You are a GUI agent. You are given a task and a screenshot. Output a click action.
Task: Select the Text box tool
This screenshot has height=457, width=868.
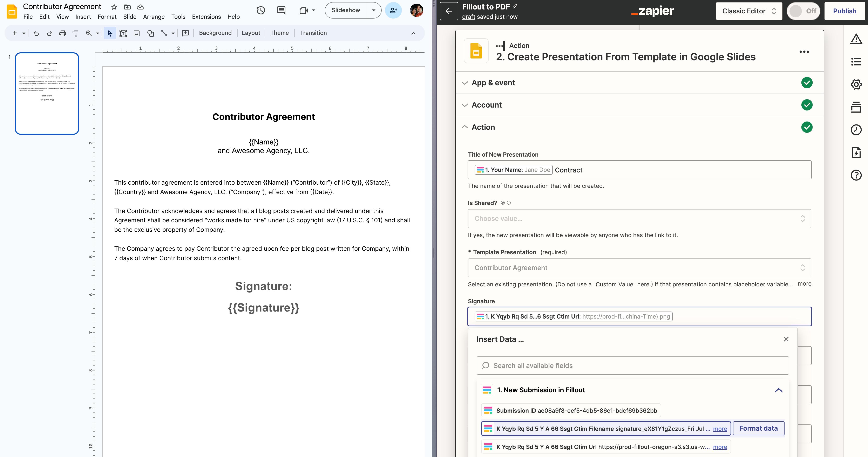(123, 33)
